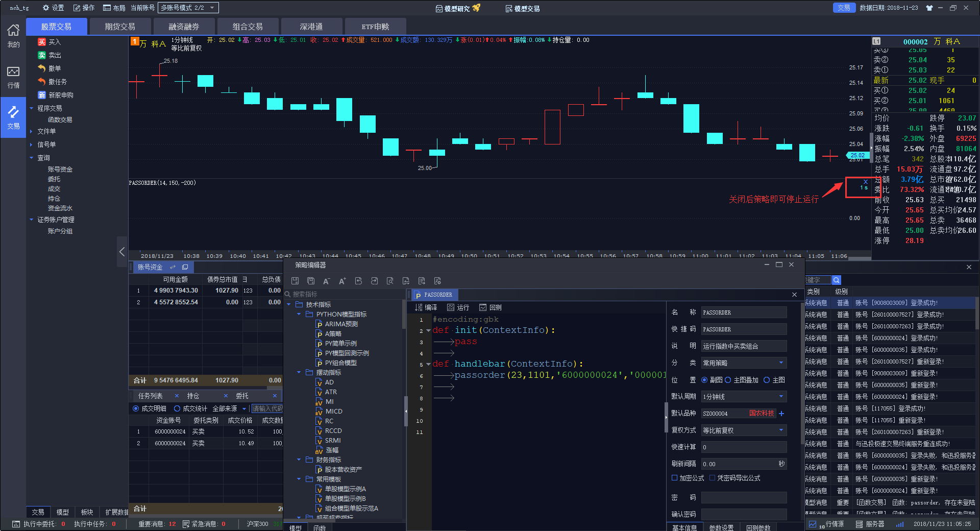Click the 买入 buy icon
This screenshot has height=531, width=980.
[42, 42]
